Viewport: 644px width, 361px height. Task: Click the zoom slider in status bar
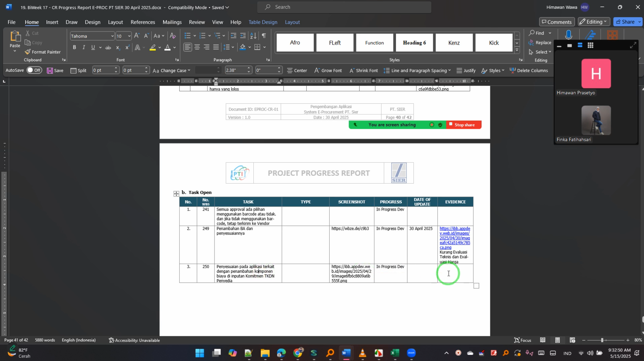(x=602, y=340)
